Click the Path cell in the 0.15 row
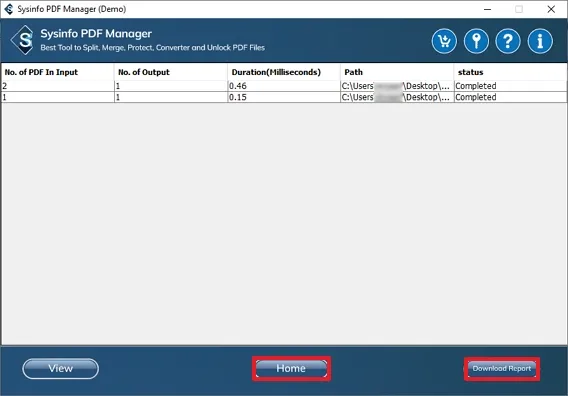This screenshot has width=568, height=396. click(x=397, y=97)
